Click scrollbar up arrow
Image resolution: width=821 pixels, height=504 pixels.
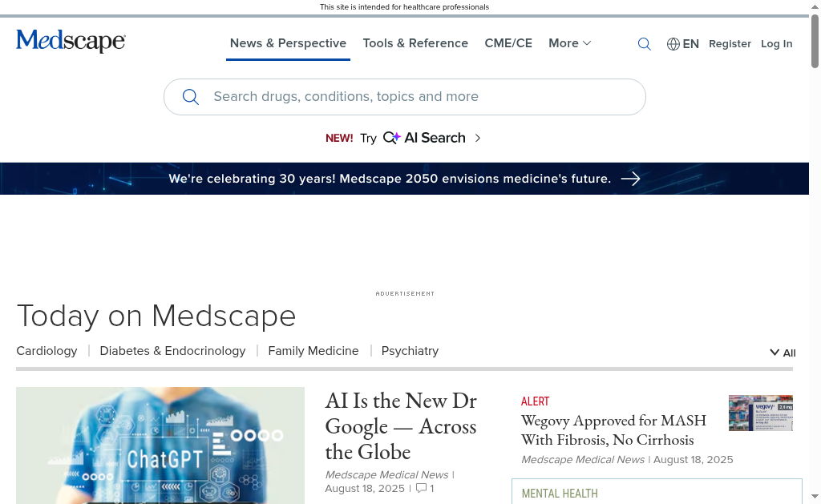[x=815, y=6]
